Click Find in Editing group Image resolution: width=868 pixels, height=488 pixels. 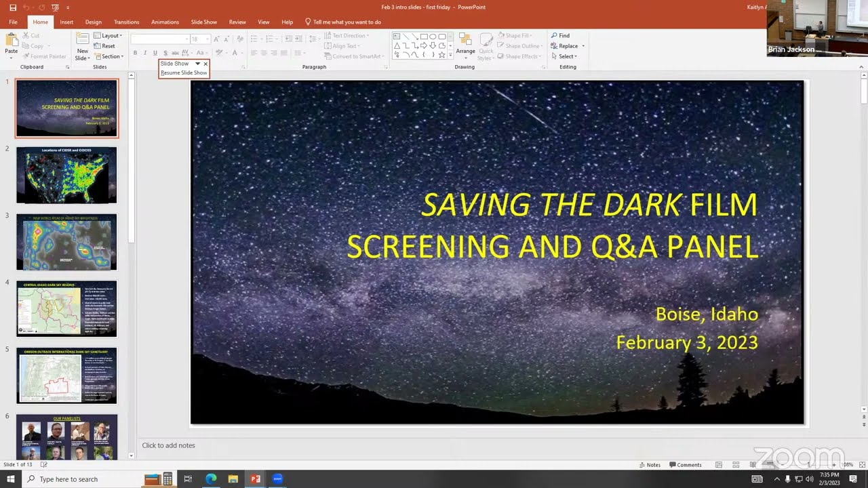click(x=560, y=36)
